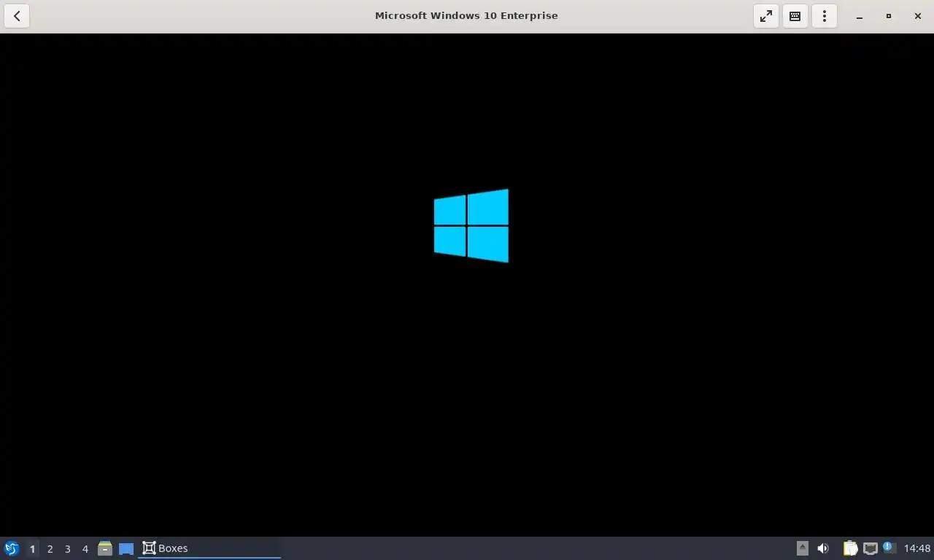The image size is (934, 560).
Task: Open the three-dot actions menu
Action: point(825,16)
